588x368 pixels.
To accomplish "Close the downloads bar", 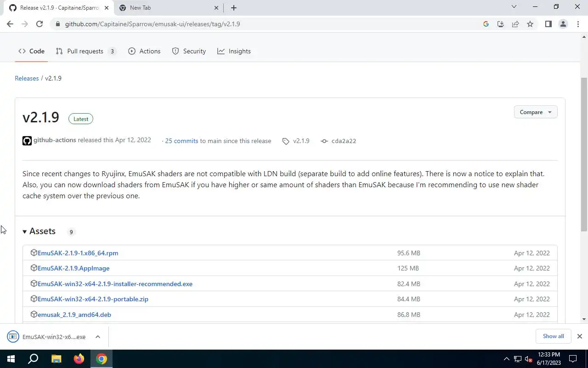I will point(579,336).
